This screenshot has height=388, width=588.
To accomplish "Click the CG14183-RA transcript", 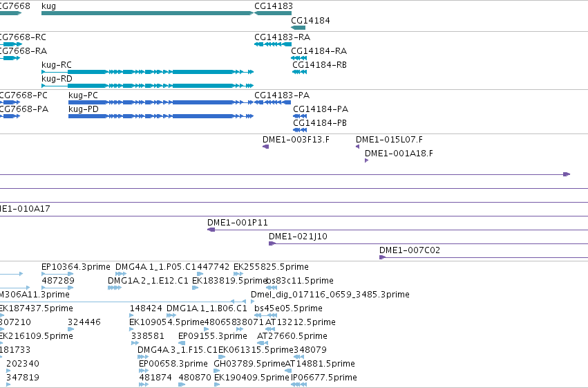I will pos(273,44).
